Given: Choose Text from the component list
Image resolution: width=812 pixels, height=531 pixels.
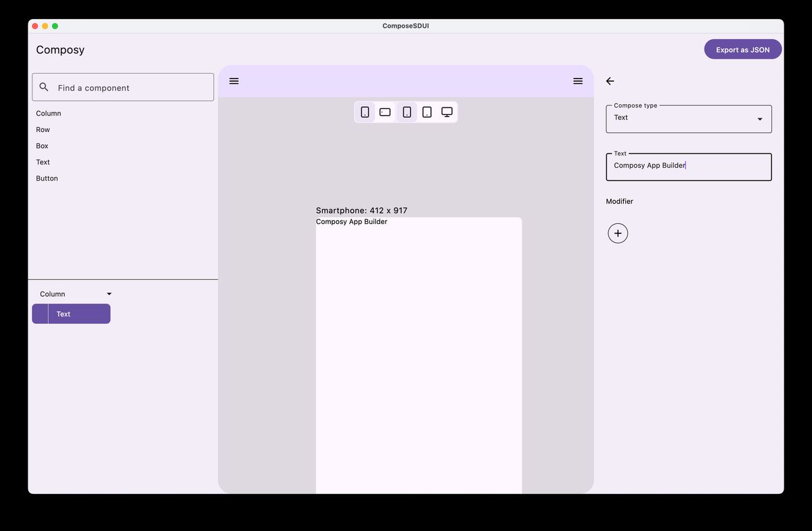Looking at the screenshot, I should click(x=43, y=162).
